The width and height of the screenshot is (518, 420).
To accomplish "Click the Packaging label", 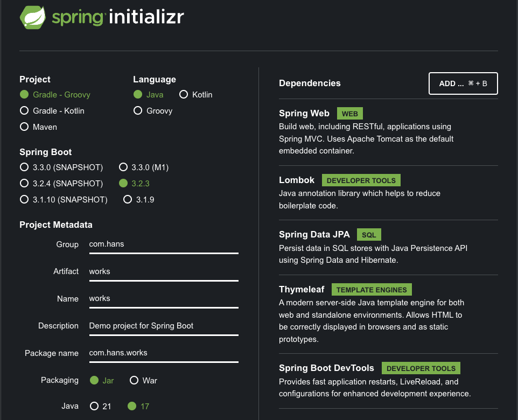I will pos(59,380).
